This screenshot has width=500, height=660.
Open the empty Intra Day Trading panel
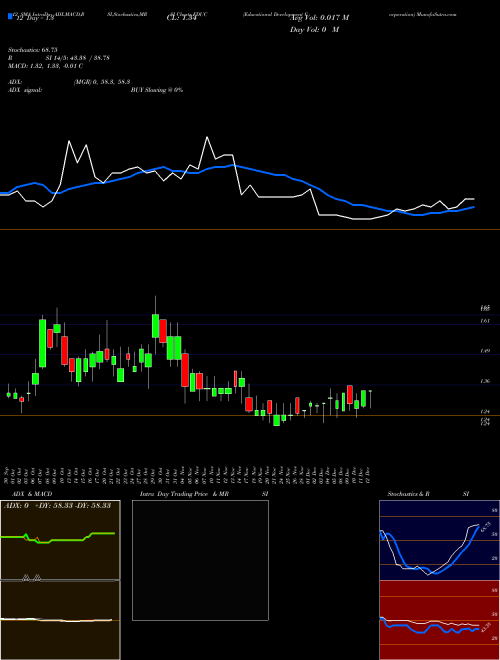click(x=200, y=560)
